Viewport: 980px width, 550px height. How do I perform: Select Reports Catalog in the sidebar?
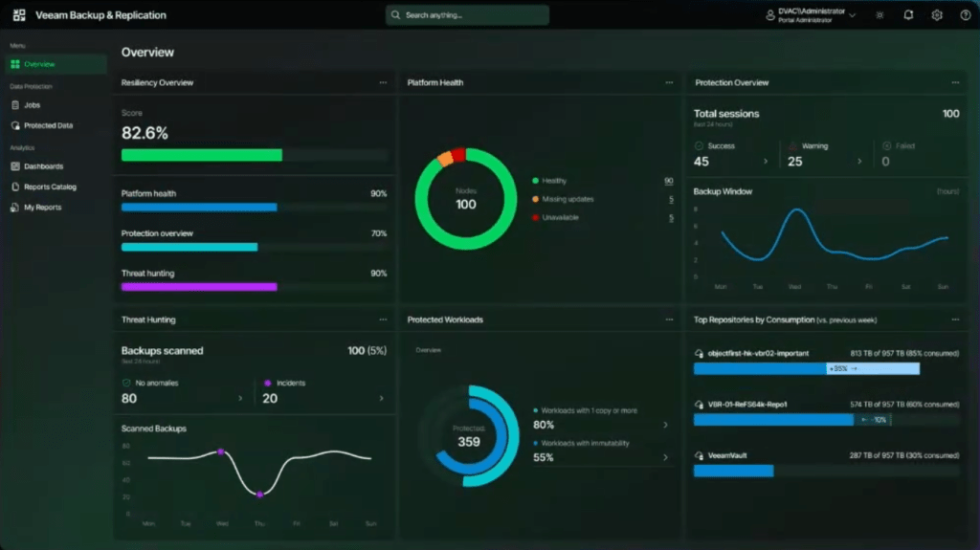50,187
